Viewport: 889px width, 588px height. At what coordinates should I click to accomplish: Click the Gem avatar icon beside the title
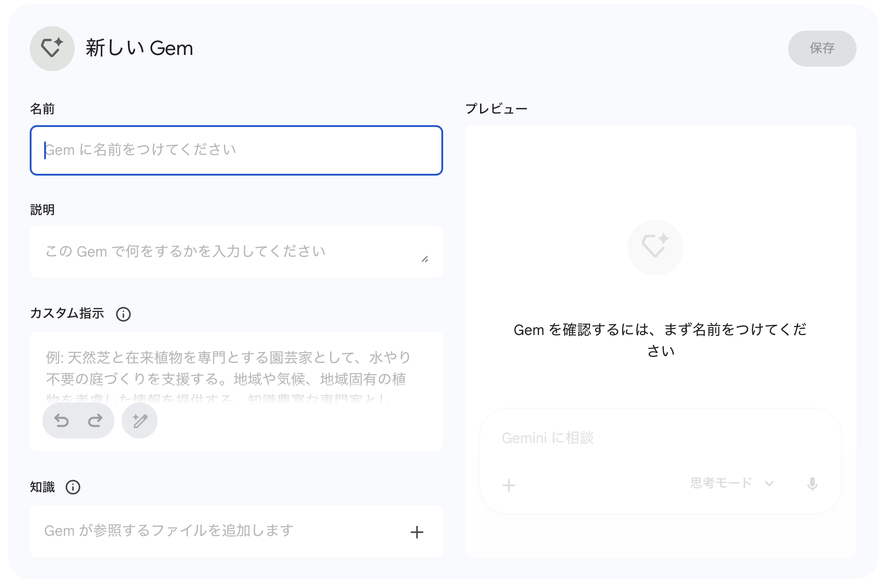[52, 48]
